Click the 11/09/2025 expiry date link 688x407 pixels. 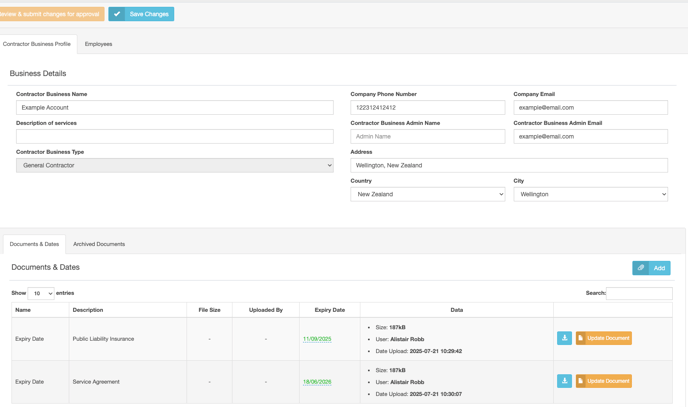317,339
